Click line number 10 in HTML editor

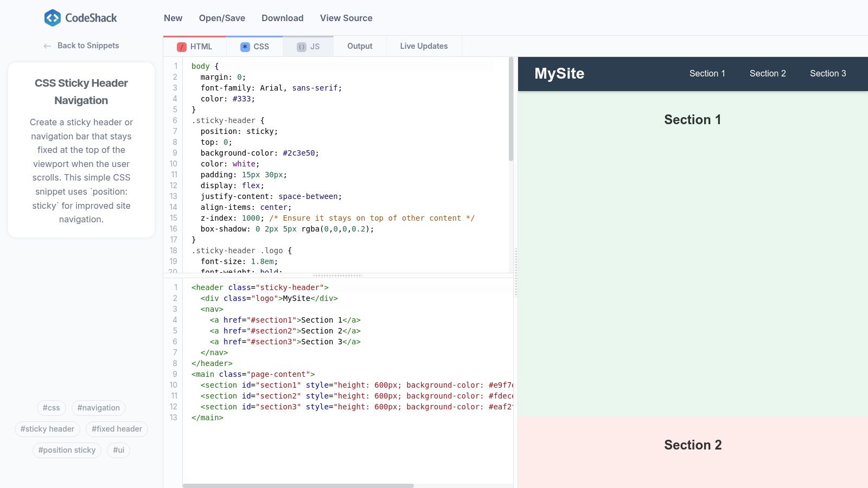tap(173, 385)
